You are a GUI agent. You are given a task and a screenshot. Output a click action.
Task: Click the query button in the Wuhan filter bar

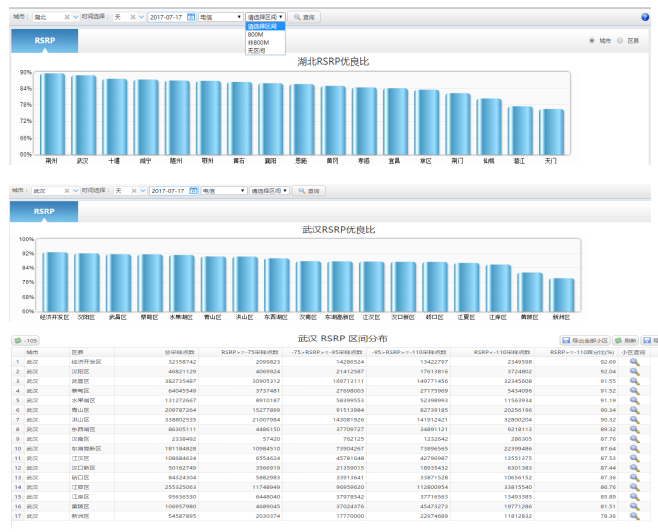(x=309, y=191)
